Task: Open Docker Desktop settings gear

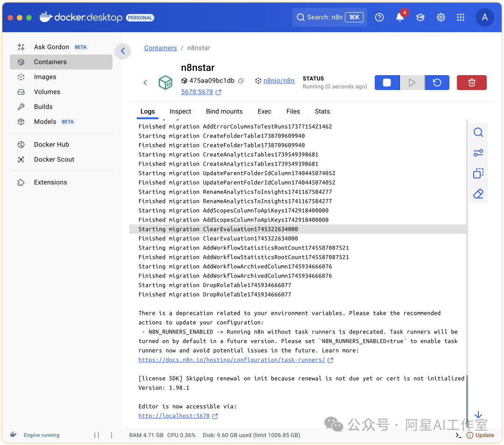Action: tap(441, 17)
